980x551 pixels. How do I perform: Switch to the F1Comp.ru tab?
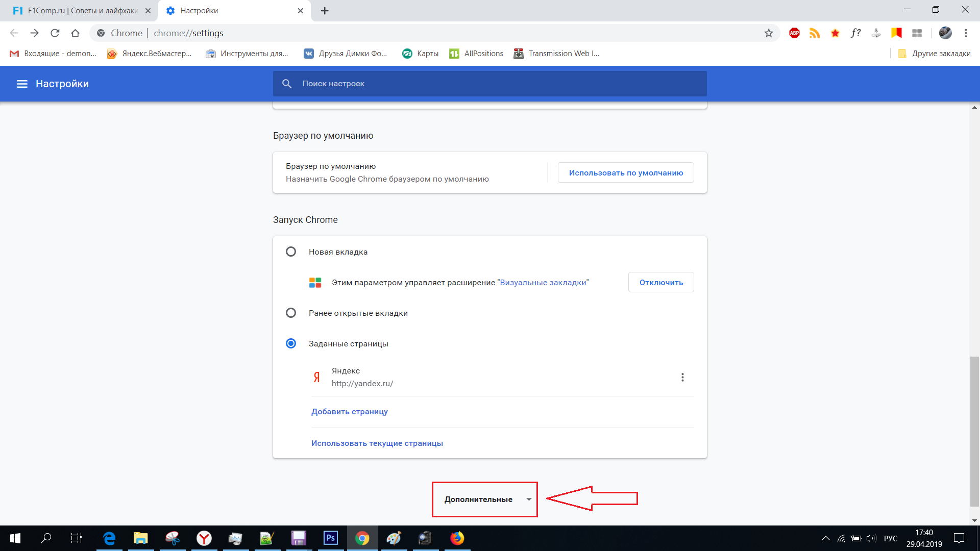(82, 11)
